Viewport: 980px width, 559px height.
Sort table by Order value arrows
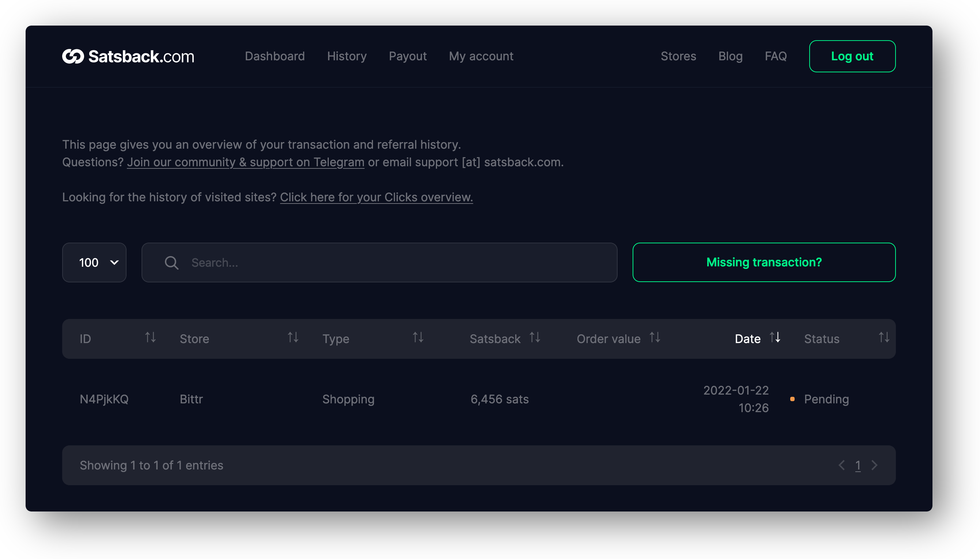[655, 338]
